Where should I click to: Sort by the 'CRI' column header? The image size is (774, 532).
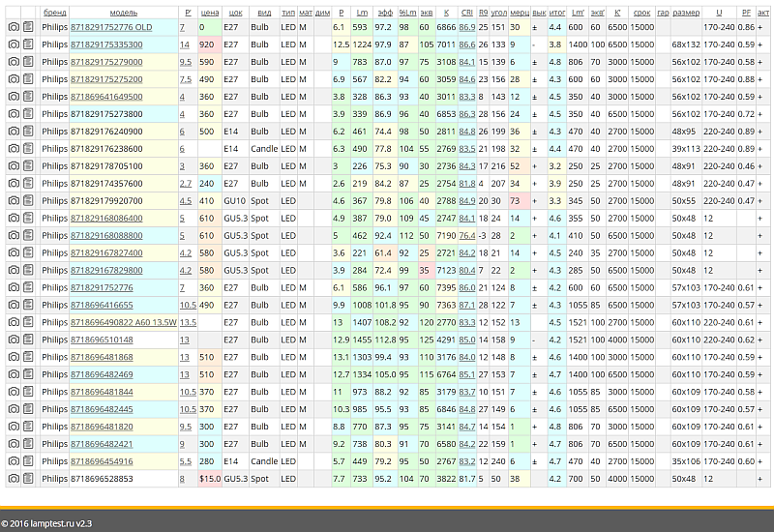pyautogui.click(x=466, y=13)
